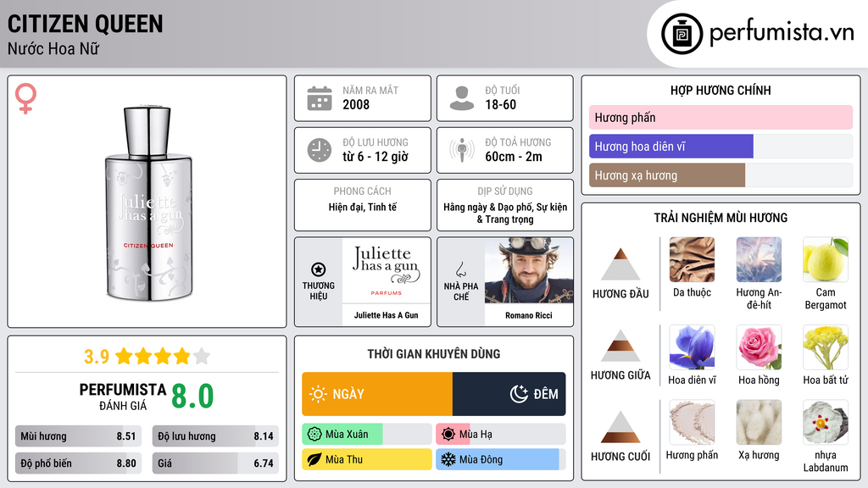Screen dimensions: 868x488
Task: Click the leaf icon for Mùa Thu
Action: [x=314, y=459]
